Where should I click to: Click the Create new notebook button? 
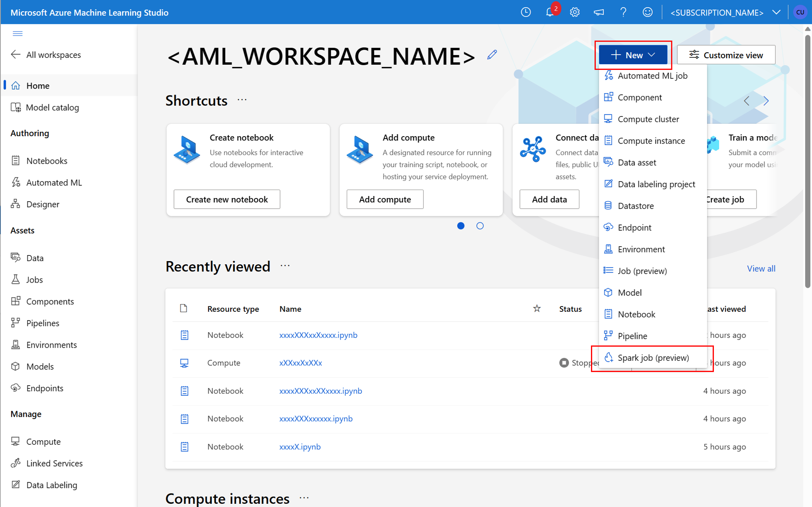tap(226, 199)
